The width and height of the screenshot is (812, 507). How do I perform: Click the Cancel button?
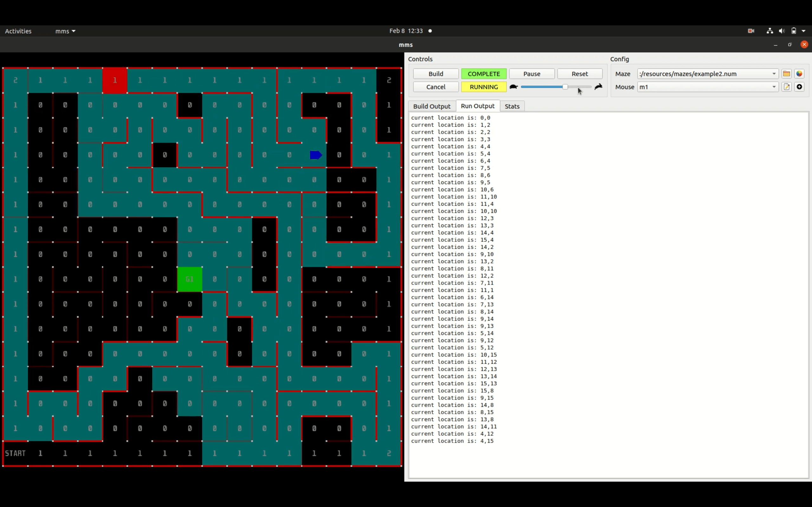[436, 87]
